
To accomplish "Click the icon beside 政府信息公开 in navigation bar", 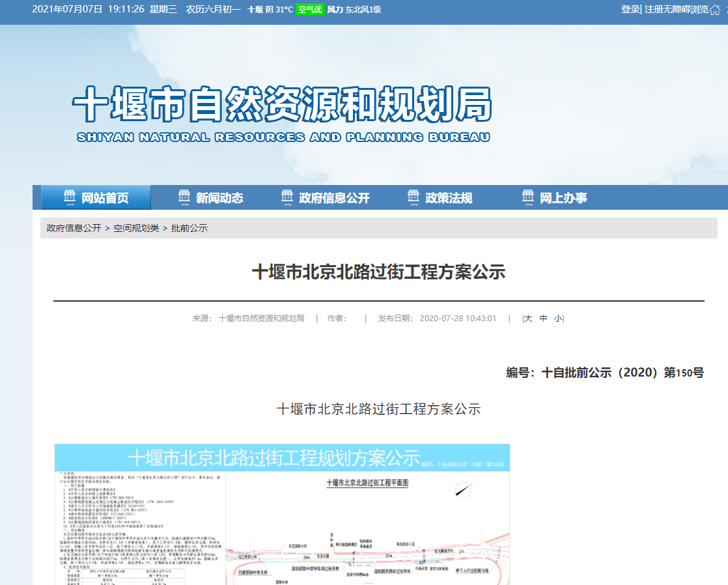I will (x=287, y=197).
